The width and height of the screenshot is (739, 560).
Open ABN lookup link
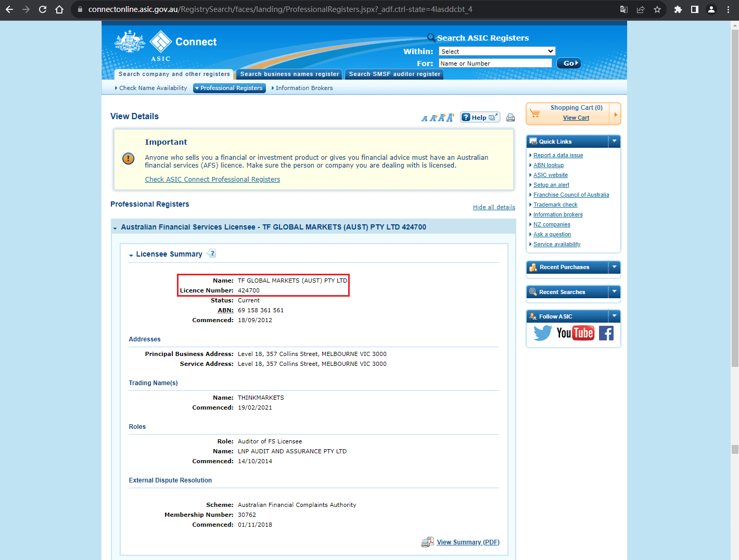(x=549, y=165)
